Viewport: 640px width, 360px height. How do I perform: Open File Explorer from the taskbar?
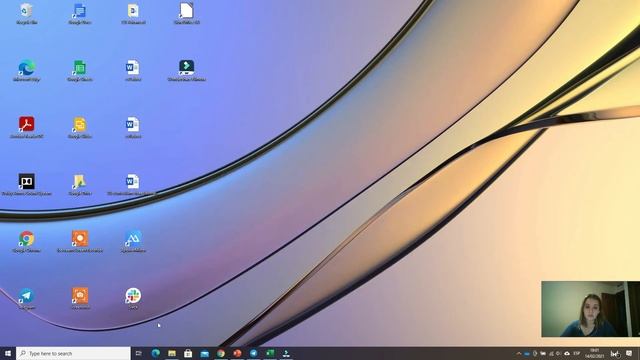point(172,353)
